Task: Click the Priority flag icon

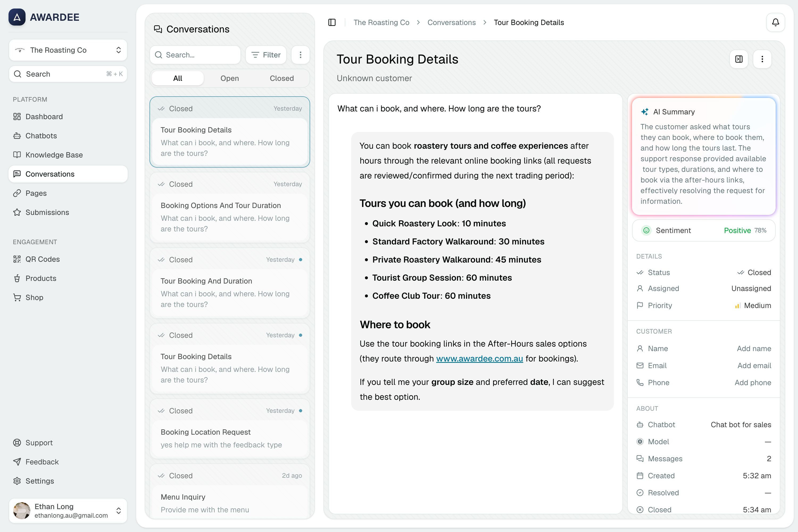Action: point(640,305)
